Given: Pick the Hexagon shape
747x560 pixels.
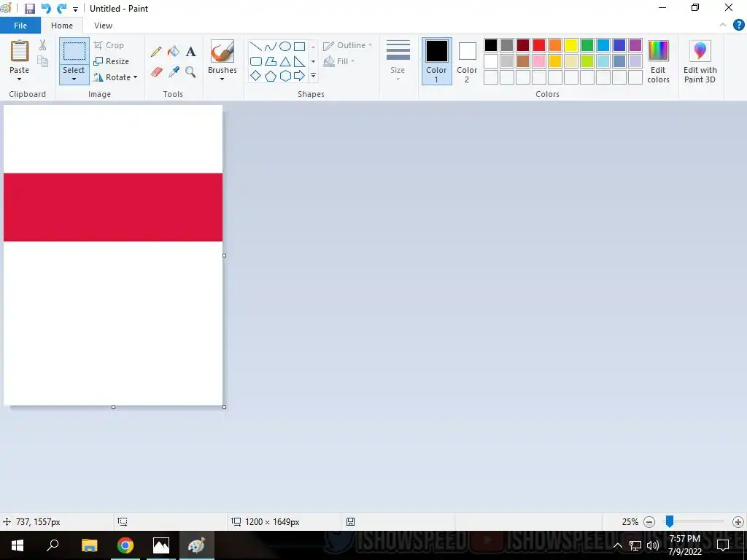Looking at the screenshot, I should click(285, 76).
